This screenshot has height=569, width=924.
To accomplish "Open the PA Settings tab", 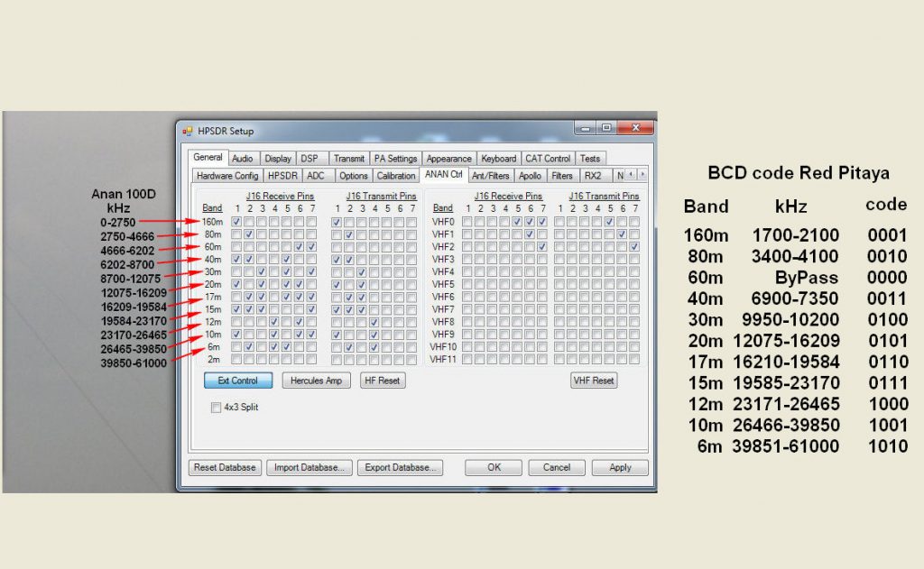I will pos(395,159).
